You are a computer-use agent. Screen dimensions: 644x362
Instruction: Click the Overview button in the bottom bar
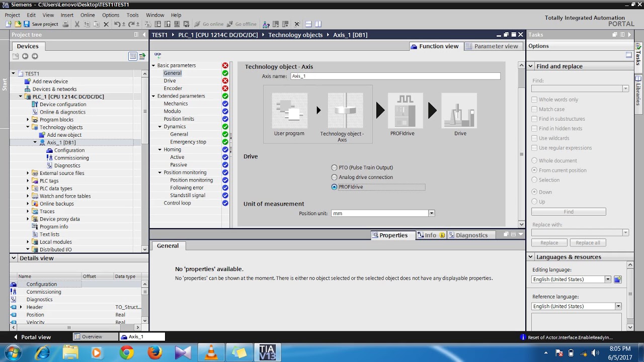95,337
